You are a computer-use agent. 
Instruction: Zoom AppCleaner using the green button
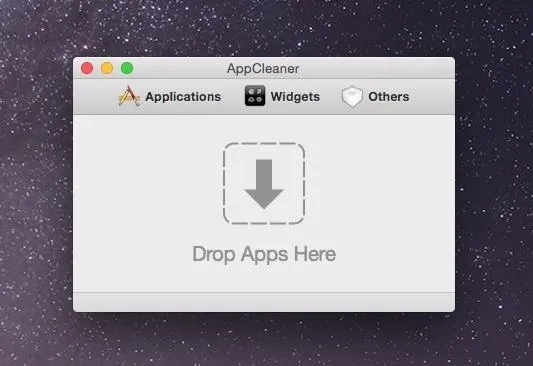(127, 68)
